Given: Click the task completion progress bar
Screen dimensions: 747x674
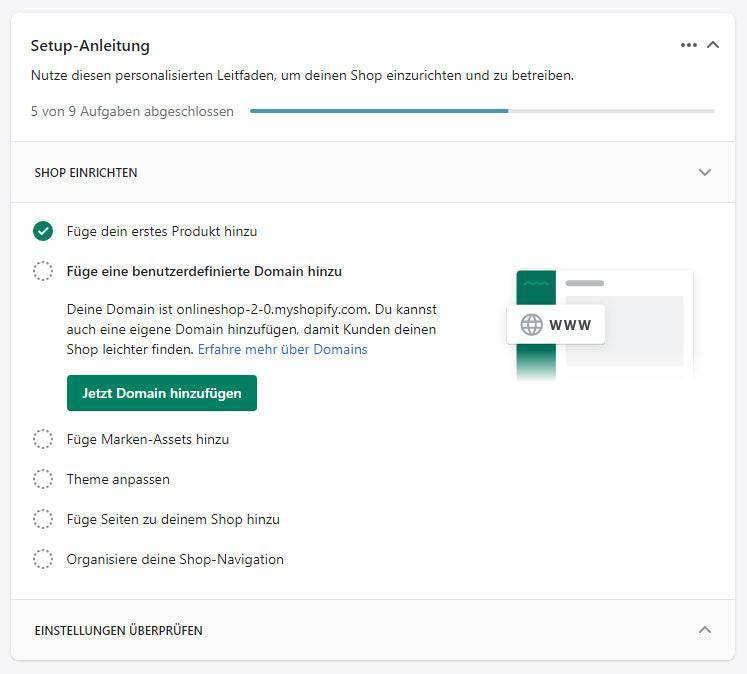Looking at the screenshot, I should (x=482, y=111).
